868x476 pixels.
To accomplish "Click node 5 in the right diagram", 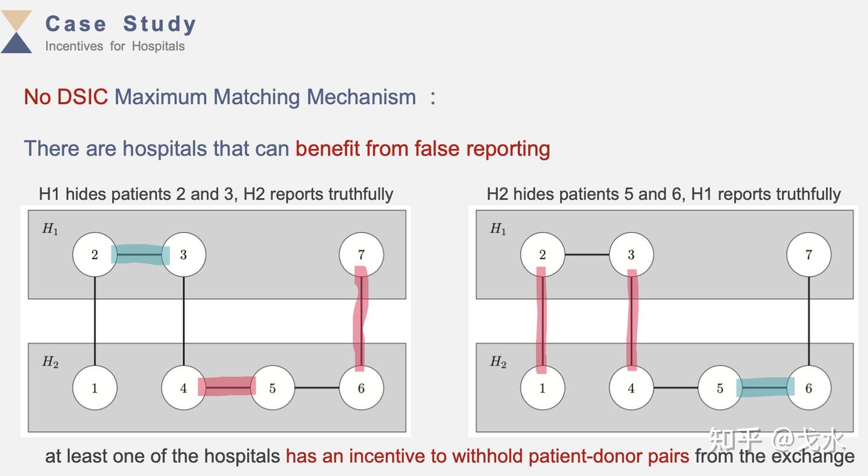I will click(720, 388).
